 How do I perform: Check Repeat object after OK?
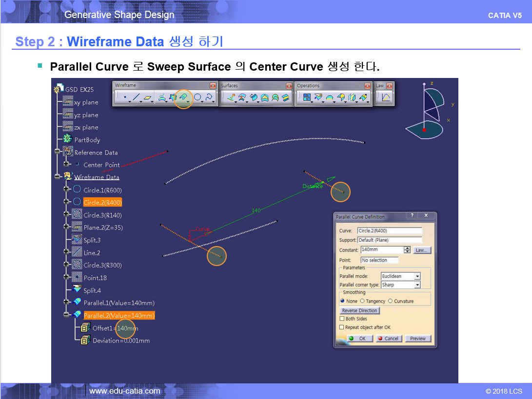click(x=342, y=327)
